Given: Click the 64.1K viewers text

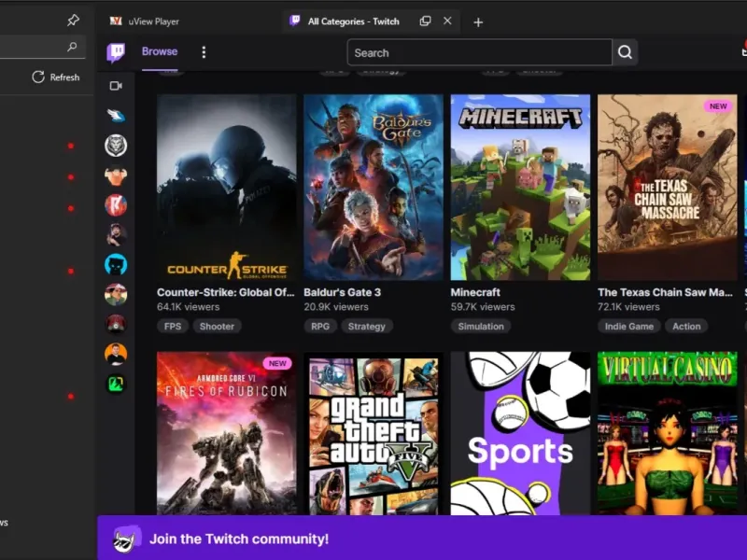Looking at the screenshot, I should 189,307.
